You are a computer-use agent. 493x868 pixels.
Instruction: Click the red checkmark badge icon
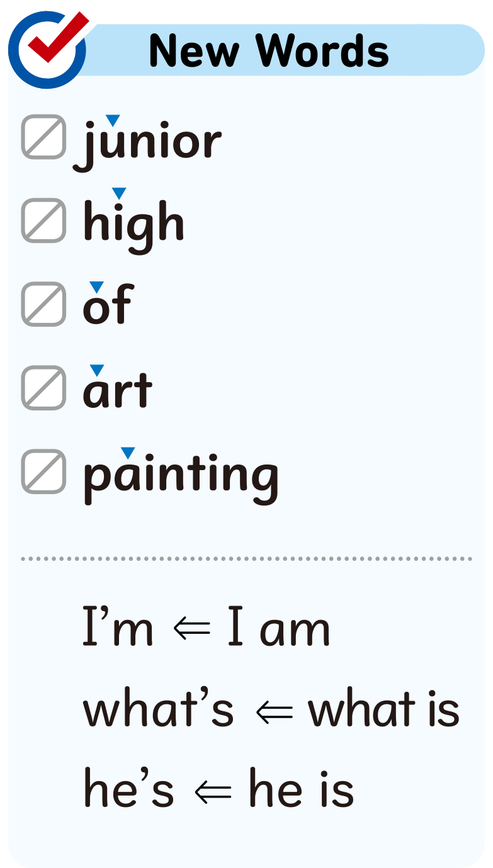(x=47, y=48)
